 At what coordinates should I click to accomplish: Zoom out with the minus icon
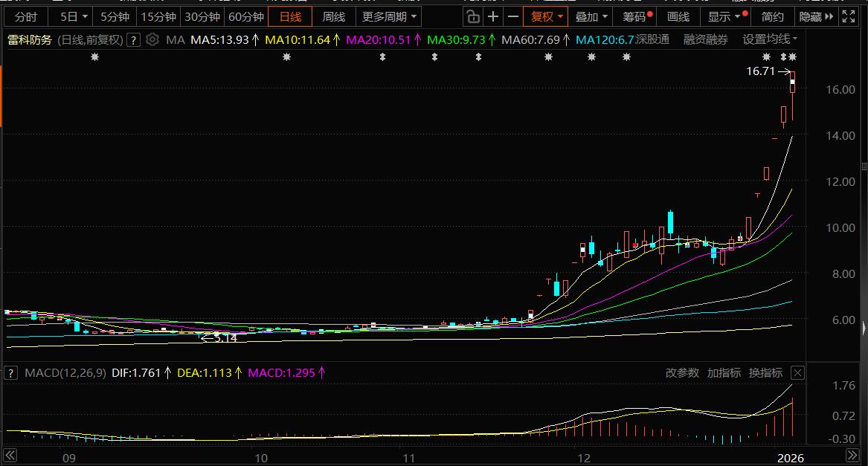coord(513,16)
